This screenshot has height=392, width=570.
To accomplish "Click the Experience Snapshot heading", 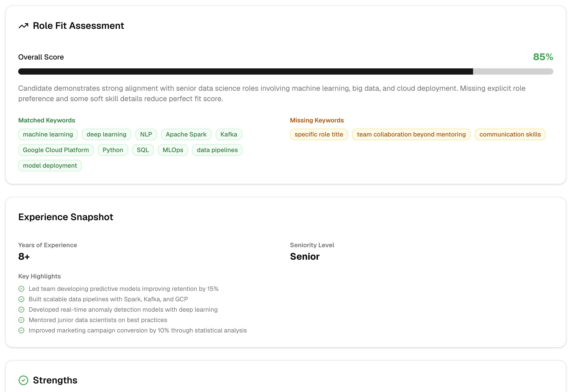I will click(66, 217).
